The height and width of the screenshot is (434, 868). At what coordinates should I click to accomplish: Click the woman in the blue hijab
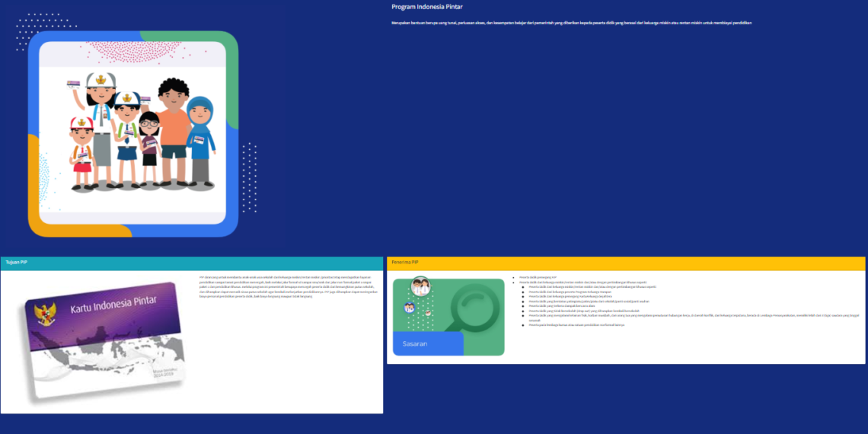pos(201,141)
